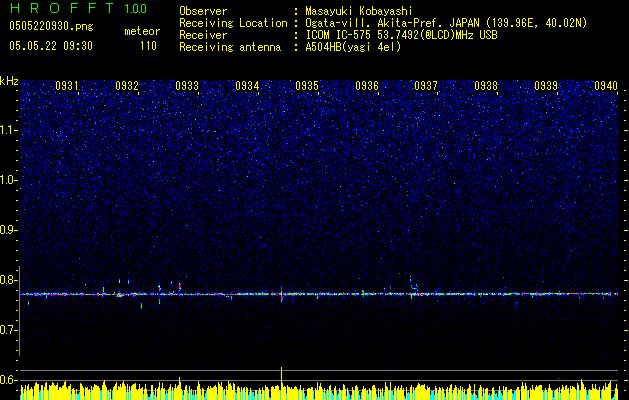Click the meteor label
This screenshot has height=400, width=629.
pos(142,31)
